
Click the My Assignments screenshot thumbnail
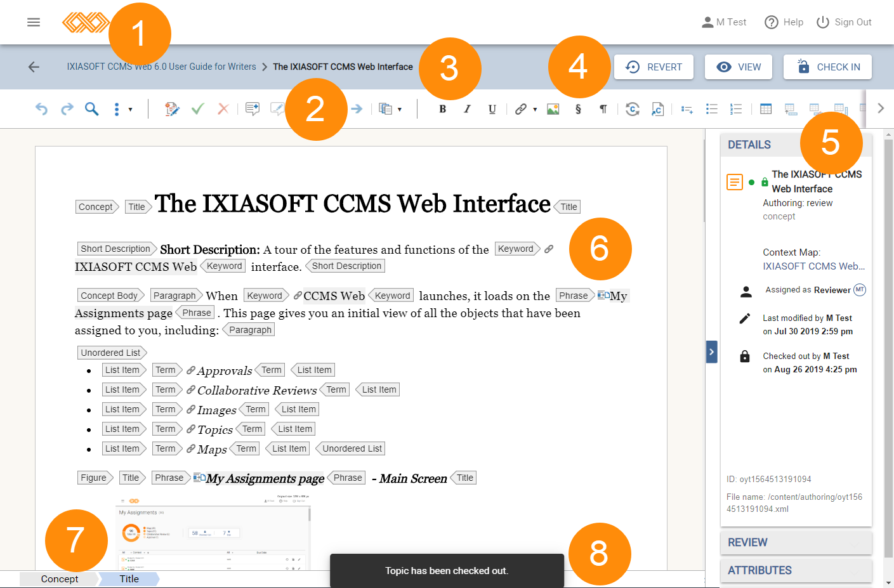[213, 533]
